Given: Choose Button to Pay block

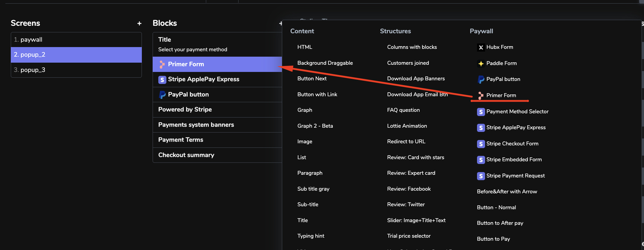Looking at the screenshot, I should (493, 239).
